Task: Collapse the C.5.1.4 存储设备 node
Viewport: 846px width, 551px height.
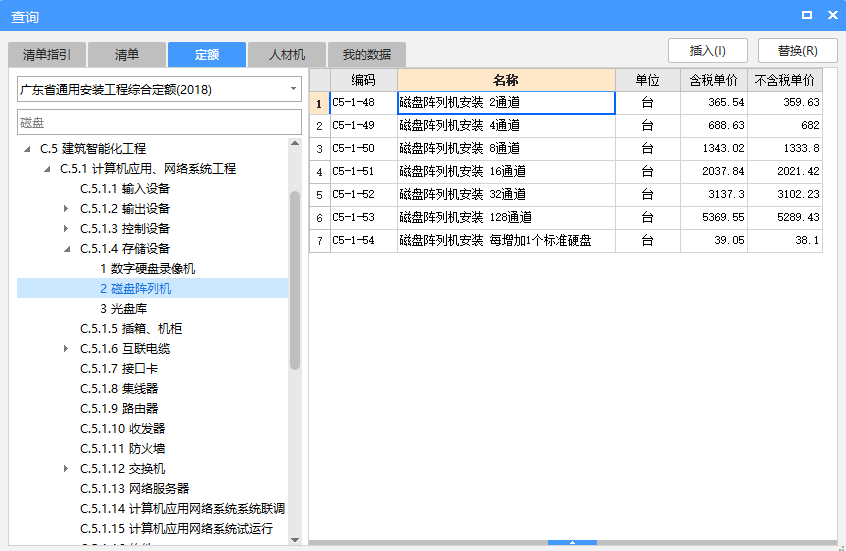Action: point(66,249)
